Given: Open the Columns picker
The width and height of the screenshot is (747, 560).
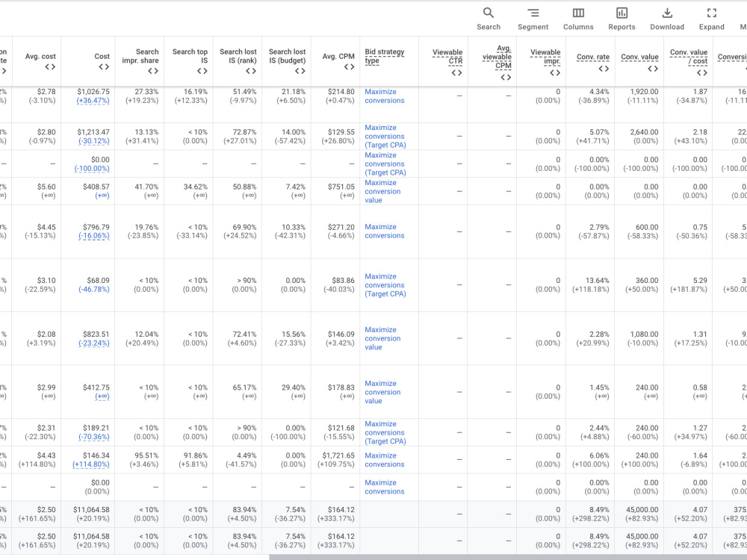Looking at the screenshot, I should [x=578, y=19].
